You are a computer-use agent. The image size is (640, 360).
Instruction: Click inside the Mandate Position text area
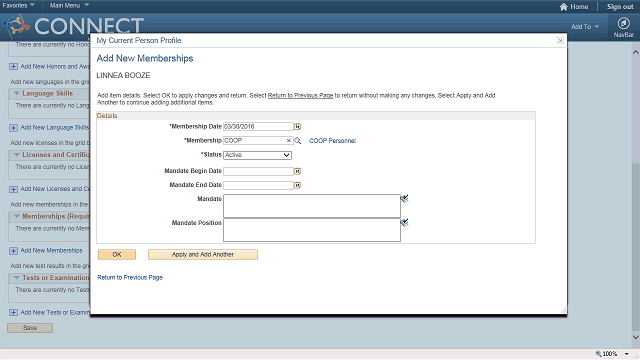pyautogui.click(x=312, y=230)
